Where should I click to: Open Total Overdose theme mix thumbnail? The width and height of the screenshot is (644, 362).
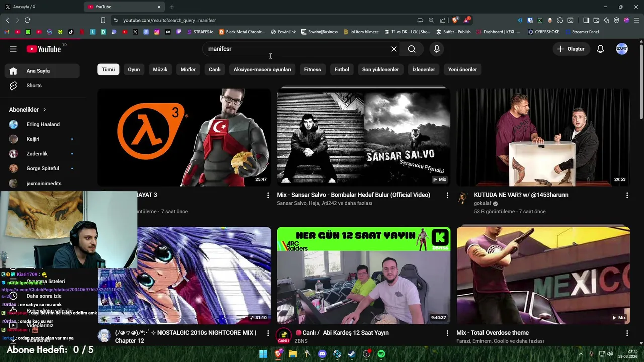click(x=543, y=275)
